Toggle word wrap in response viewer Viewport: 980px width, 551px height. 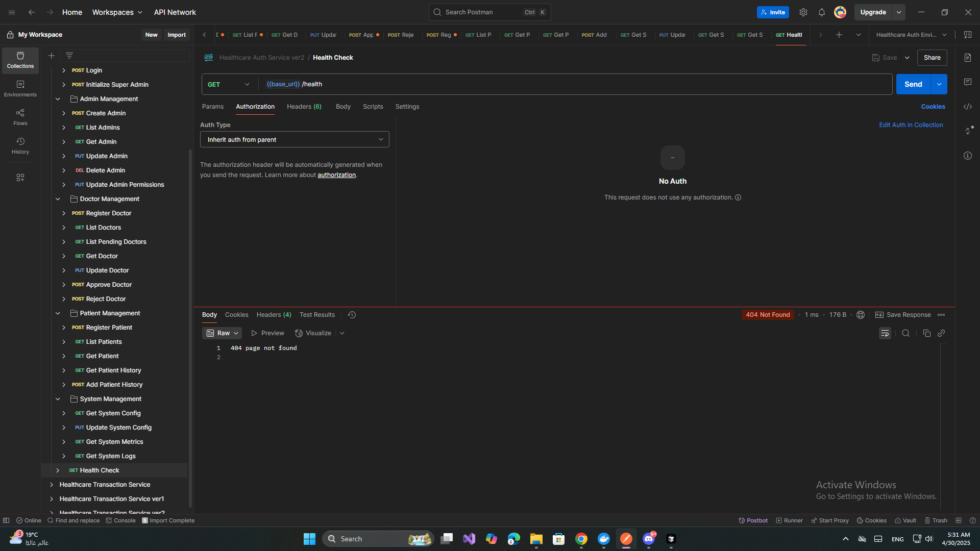(885, 333)
